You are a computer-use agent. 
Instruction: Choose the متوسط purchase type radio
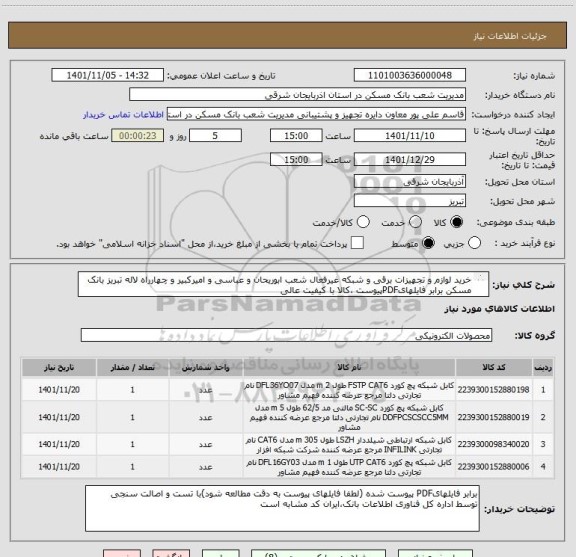tap(428, 243)
